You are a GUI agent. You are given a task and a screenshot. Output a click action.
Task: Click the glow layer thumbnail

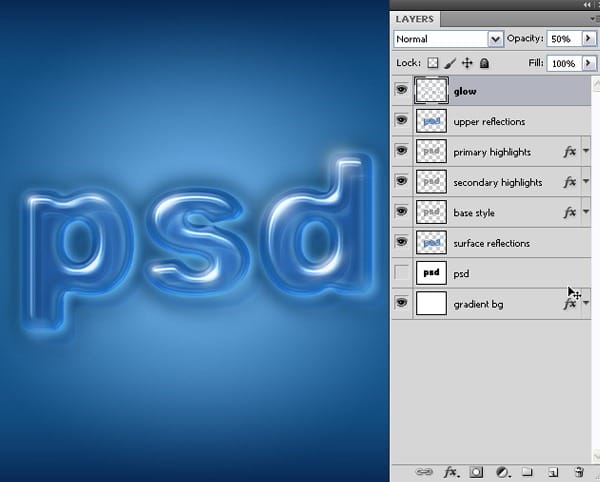(x=431, y=90)
